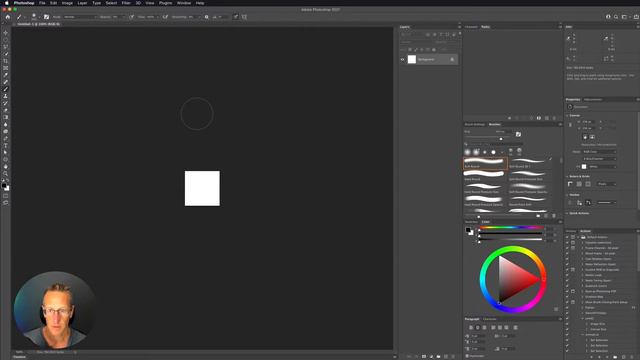Click the hue slider in Color panel
640x360 pixels.
(511, 228)
